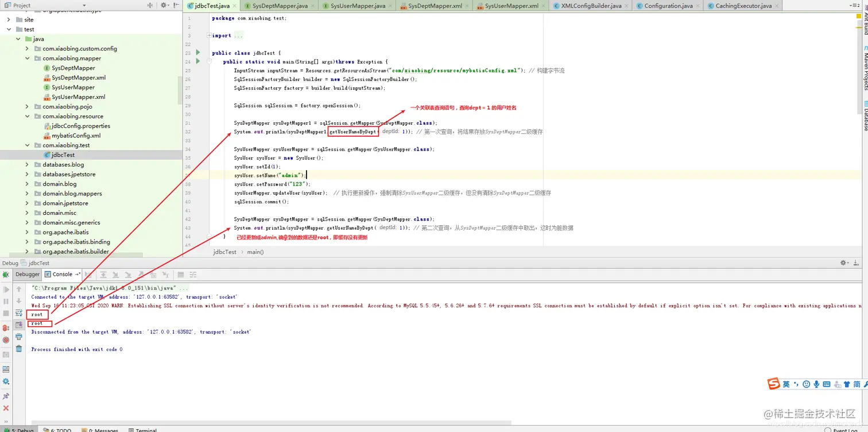The image size is (868, 432).
Task: Click Step Over debugger toolbar icon
Action: tap(103, 275)
